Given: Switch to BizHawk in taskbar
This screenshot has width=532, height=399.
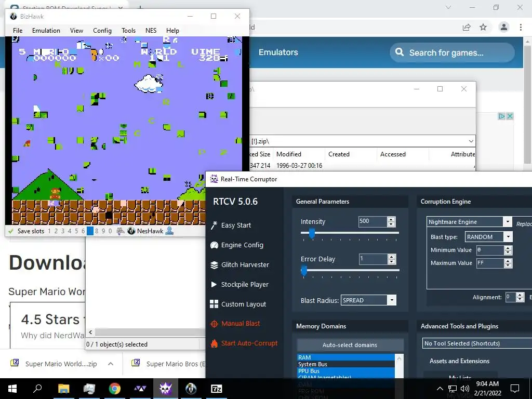Looking at the screenshot, I should 191,389.
